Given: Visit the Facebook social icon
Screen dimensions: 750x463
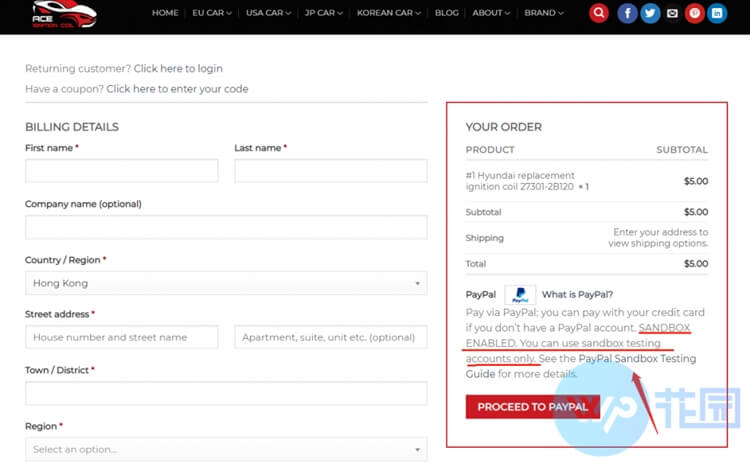Looking at the screenshot, I should click(x=627, y=13).
